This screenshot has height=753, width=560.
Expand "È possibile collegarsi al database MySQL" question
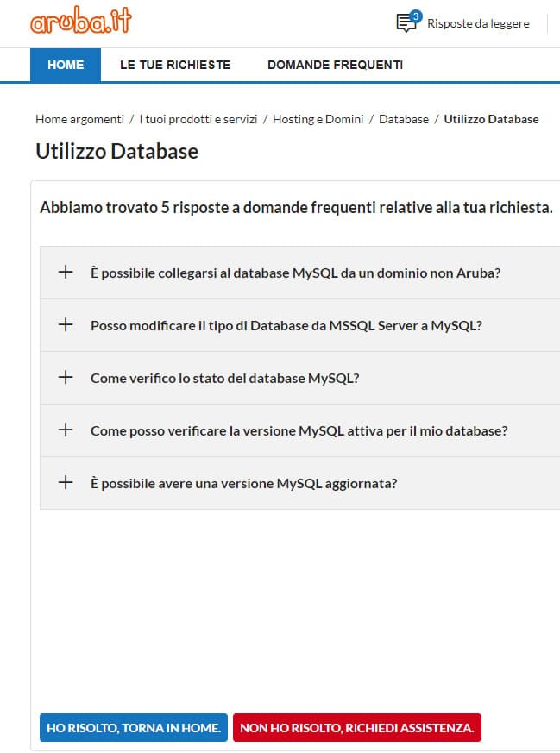(x=295, y=273)
